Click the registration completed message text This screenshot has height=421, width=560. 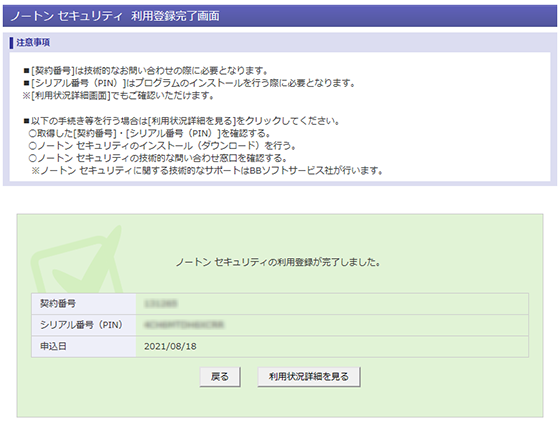[x=279, y=262]
